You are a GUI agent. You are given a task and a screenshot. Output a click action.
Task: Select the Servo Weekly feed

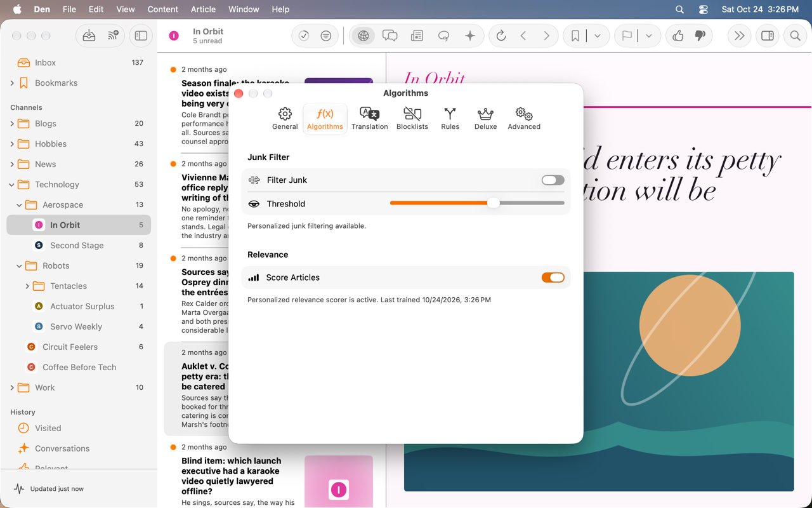pos(79,326)
